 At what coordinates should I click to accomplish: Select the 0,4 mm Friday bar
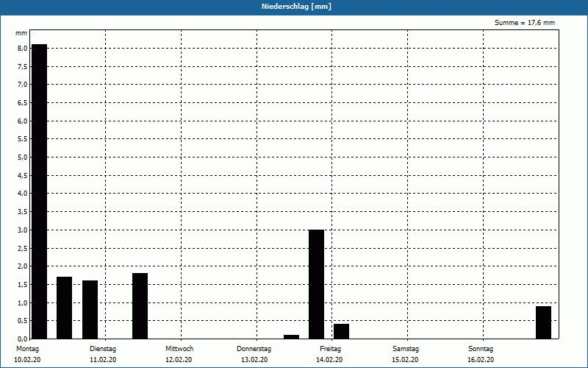[341, 331]
